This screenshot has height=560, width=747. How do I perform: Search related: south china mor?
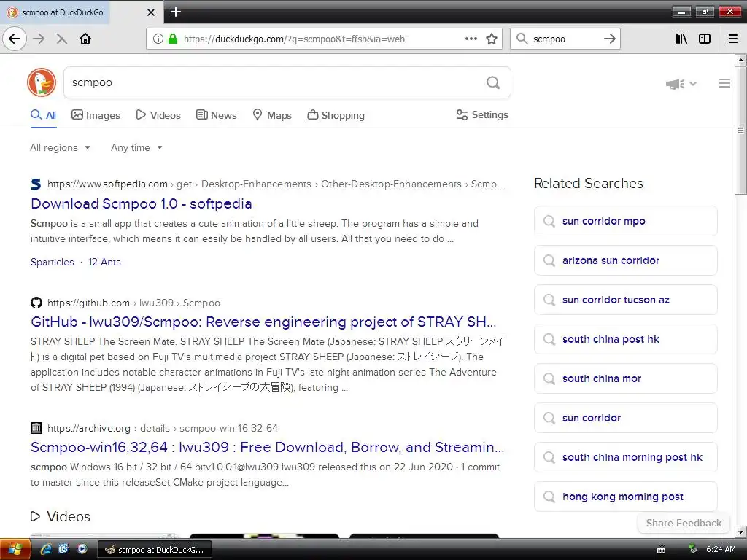coord(625,378)
